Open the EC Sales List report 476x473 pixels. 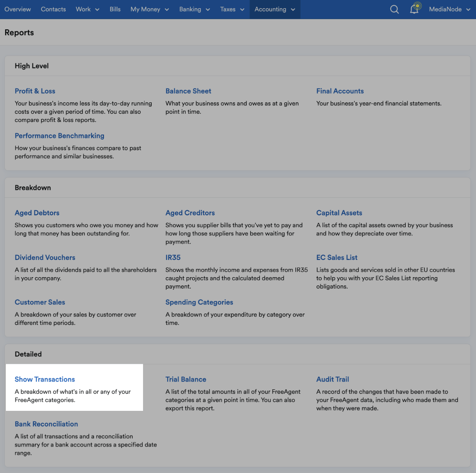(337, 258)
